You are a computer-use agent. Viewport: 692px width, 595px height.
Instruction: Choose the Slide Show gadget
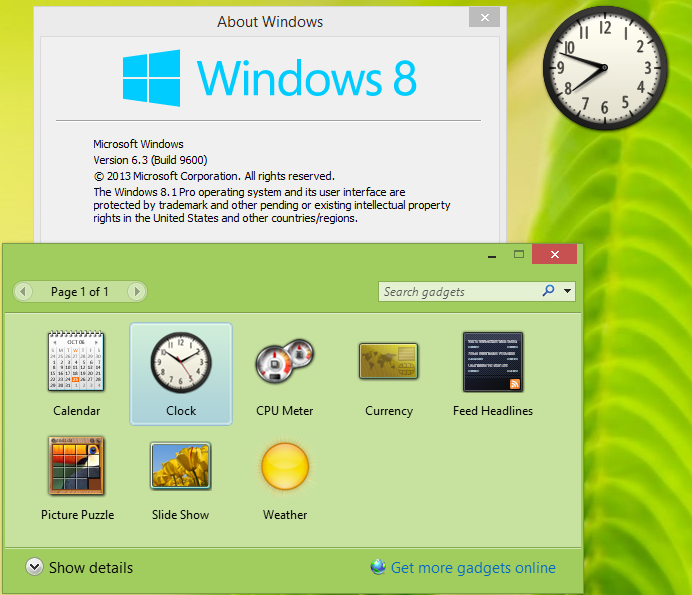point(180,465)
